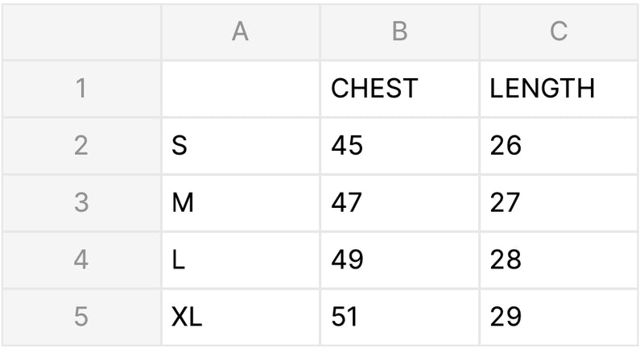The height and width of the screenshot is (349, 644).
Task: Select row 2 header
Action: pos(80,146)
